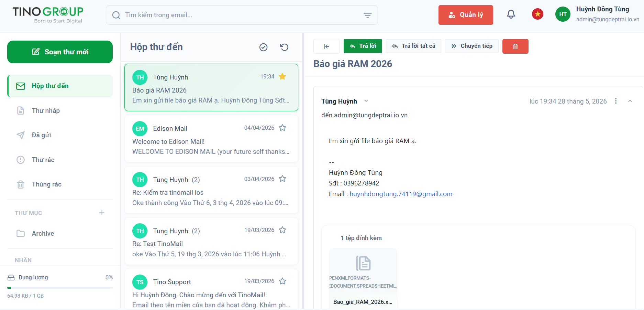Click the storage Dung lượng icon

11,278
